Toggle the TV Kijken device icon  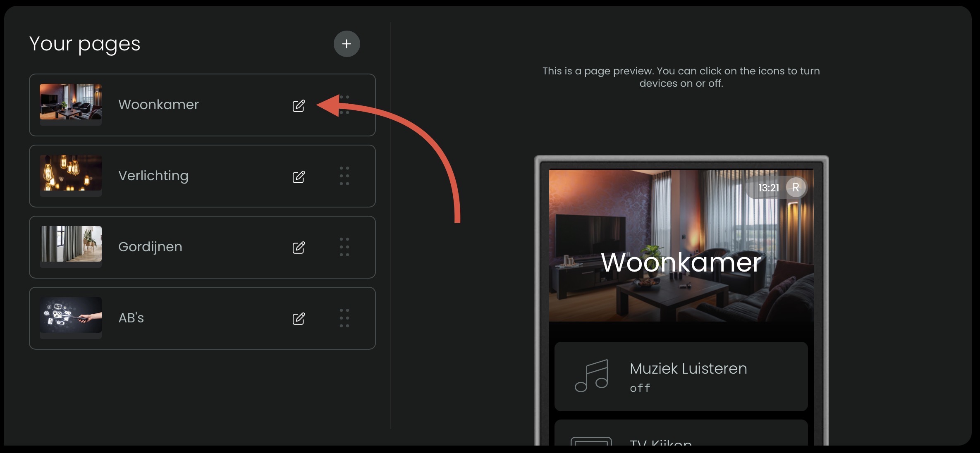(x=591, y=441)
